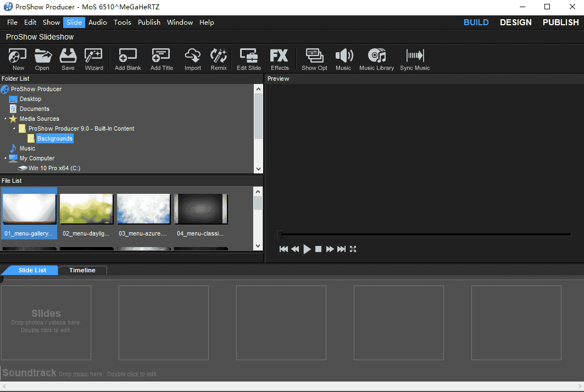The height and width of the screenshot is (392, 584).
Task: Open Show Options via Show Opt icon
Action: [x=314, y=59]
